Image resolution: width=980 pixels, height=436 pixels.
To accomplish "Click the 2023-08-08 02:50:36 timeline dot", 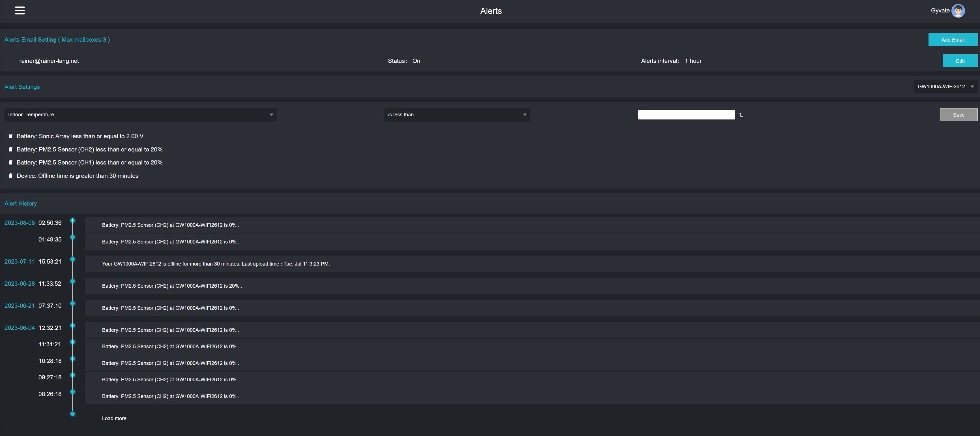I will 73,221.
